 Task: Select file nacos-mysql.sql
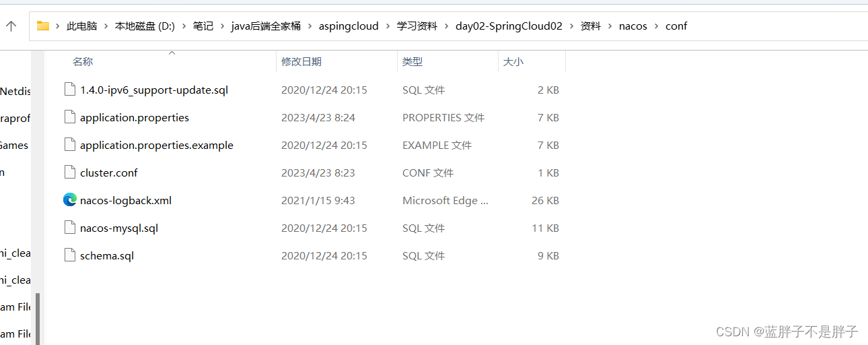(119, 228)
